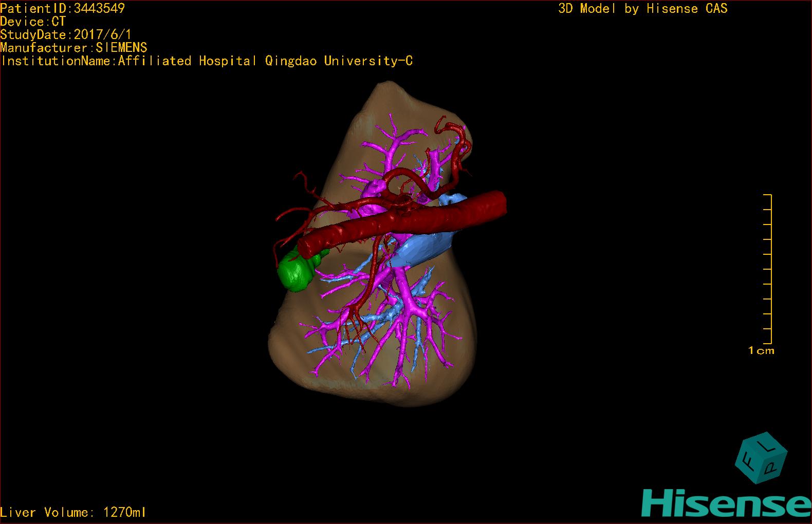Select the Manufacturer:SIEMENS line

coord(74,48)
